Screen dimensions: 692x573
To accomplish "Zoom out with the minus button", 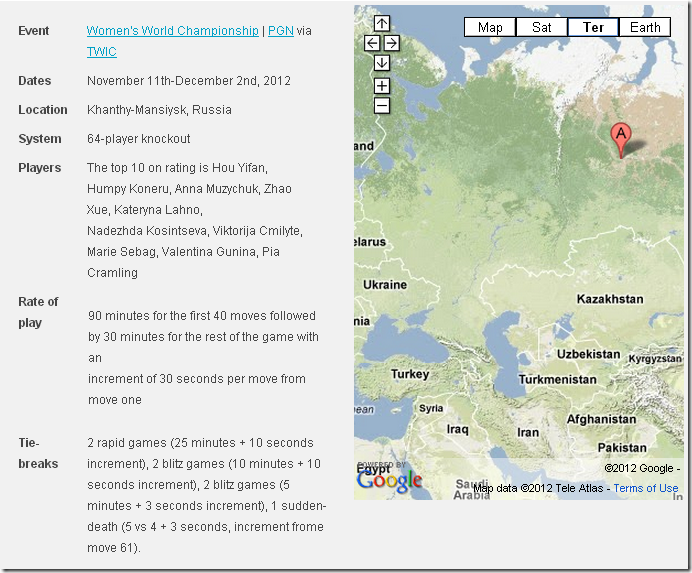I will pos(382,105).
